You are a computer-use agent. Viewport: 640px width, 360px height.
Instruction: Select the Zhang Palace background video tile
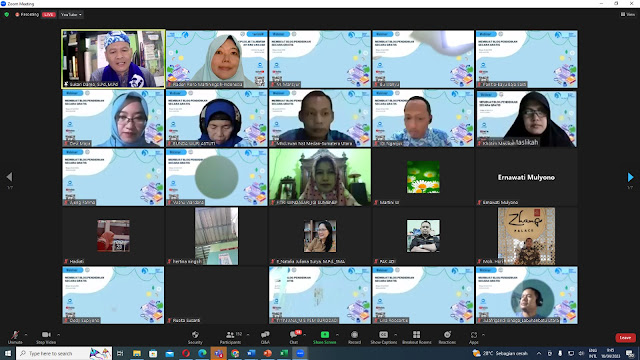[x=526, y=236]
